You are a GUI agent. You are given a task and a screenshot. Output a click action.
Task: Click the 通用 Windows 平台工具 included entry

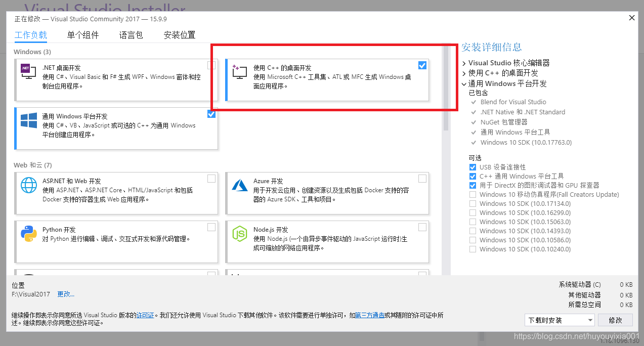click(x=516, y=132)
